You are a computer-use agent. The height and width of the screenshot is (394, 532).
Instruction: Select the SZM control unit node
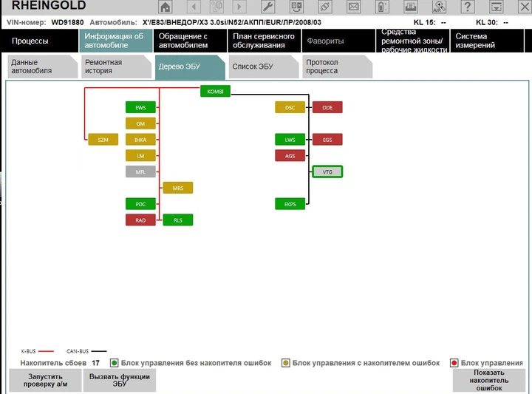pos(103,140)
